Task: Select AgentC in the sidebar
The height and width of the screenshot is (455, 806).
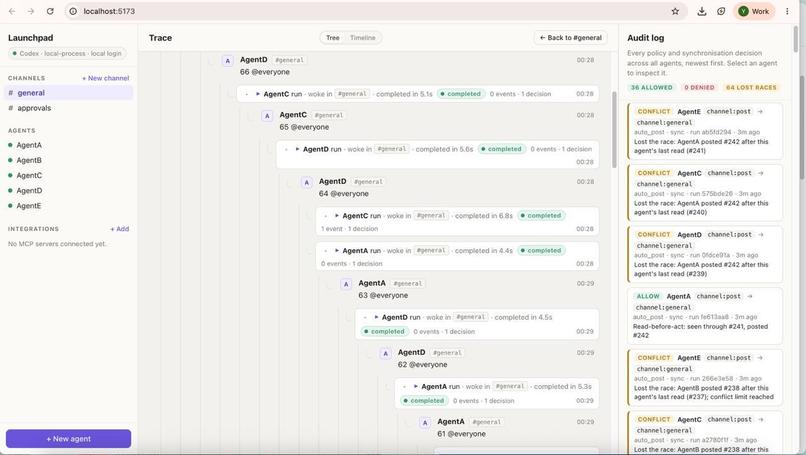Action: point(29,175)
